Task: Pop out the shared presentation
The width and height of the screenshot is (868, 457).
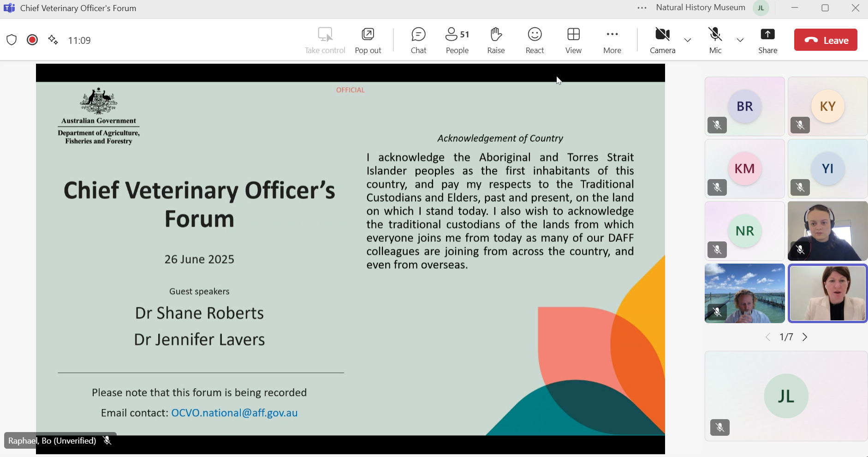Action: 368,41
